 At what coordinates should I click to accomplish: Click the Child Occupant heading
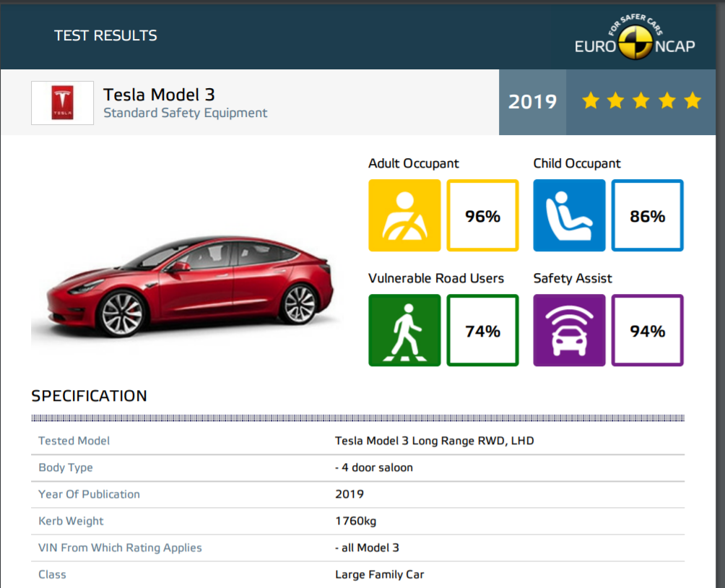coord(576,163)
